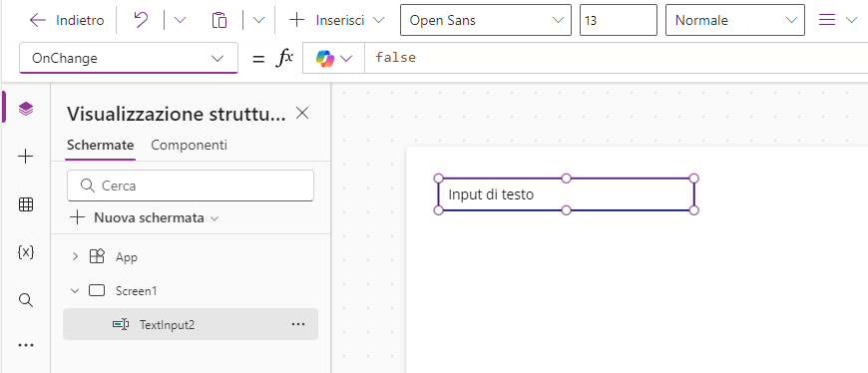
Task: Select the App item in tree
Action: coord(127,256)
